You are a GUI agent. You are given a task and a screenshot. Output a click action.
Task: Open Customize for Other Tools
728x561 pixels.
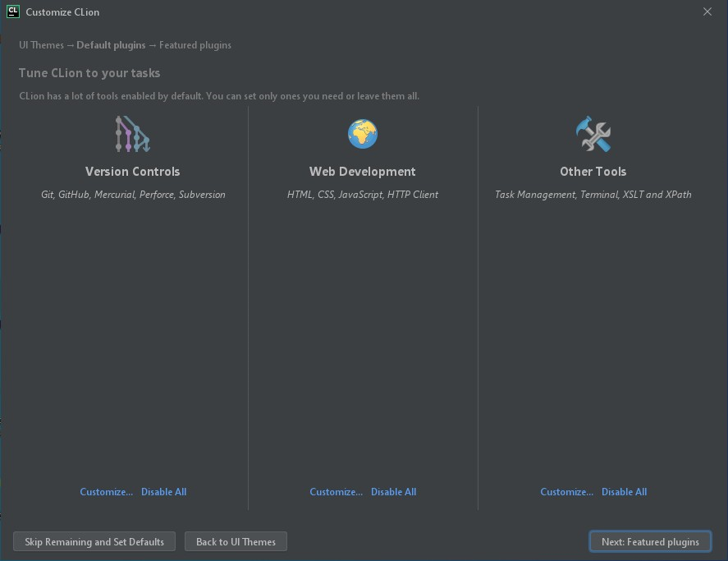pyautogui.click(x=567, y=492)
